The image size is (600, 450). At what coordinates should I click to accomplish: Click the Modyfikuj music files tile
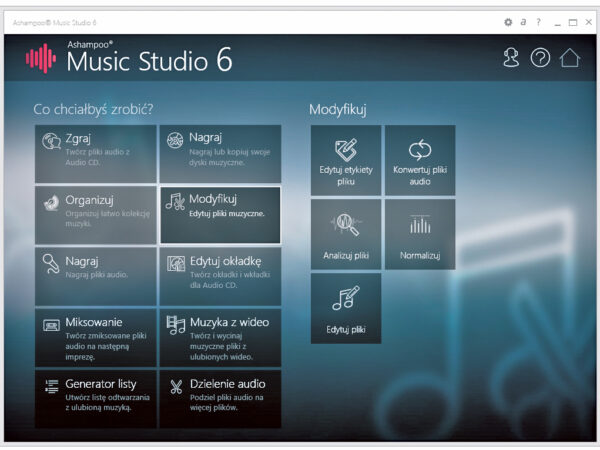click(220, 214)
